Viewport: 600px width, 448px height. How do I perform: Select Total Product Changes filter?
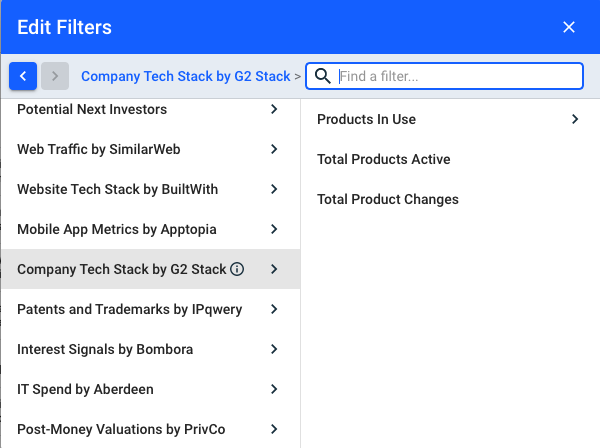(x=387, y=199)
